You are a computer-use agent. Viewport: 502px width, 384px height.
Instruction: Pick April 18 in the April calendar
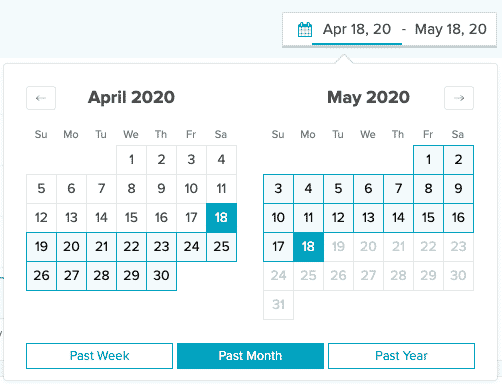[x=221, y=218]
